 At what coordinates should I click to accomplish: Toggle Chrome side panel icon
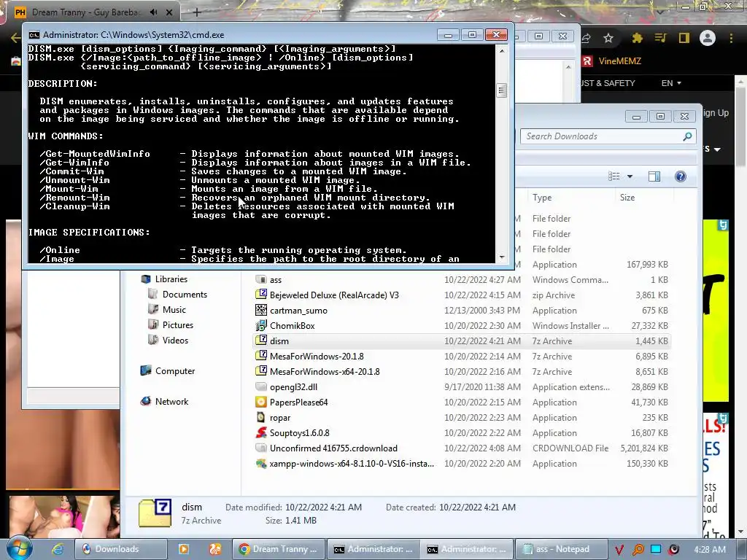(684, 38)
